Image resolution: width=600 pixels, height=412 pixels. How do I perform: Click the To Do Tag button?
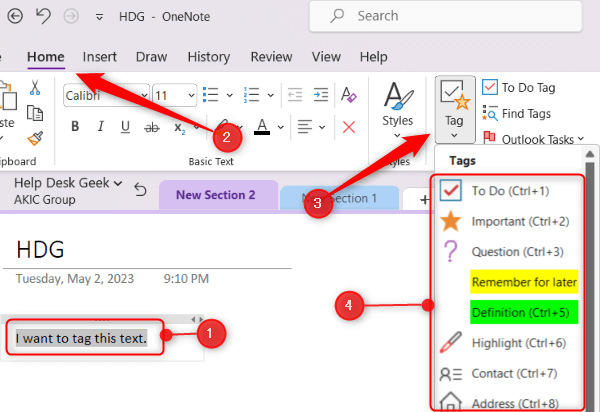tap(519, 88)
